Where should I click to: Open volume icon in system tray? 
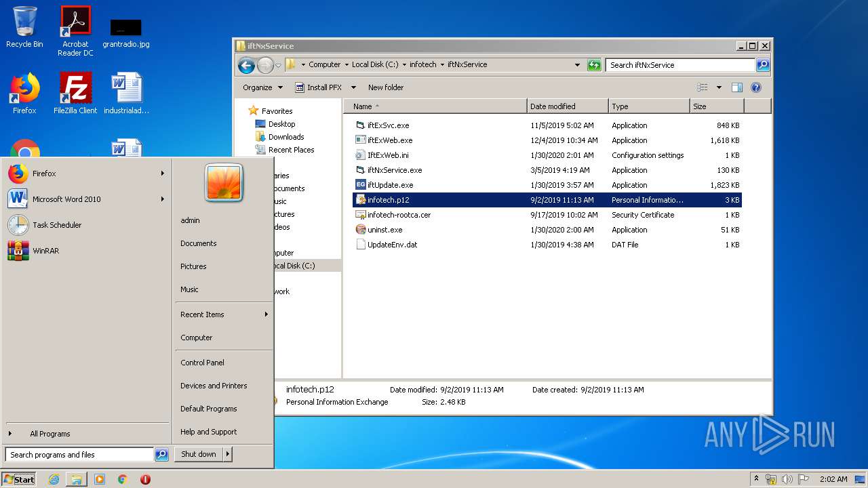point(787,479)
